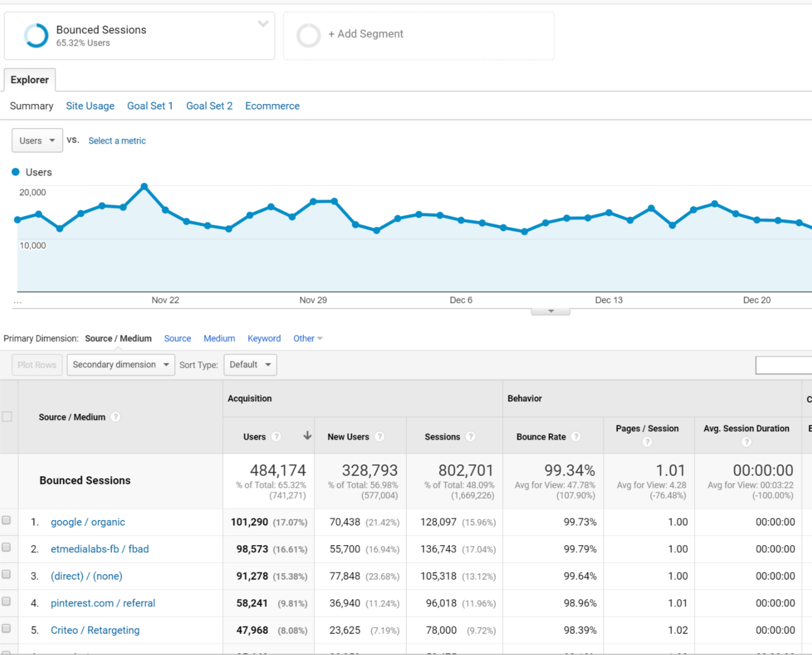Open help icon next to Users column
Image resolution: width=812 pixels, height=655 pixels.
[x=276, y=436]
